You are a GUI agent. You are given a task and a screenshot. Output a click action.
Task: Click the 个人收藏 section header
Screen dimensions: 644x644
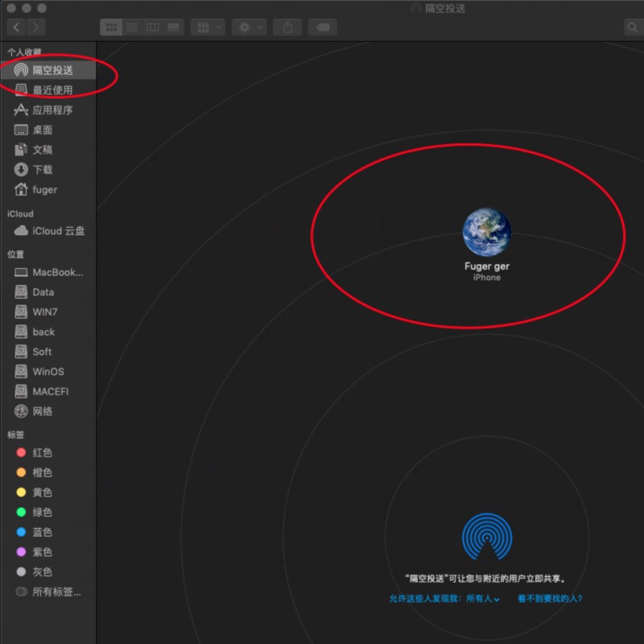pyautogui.click(x=24, y=52)
